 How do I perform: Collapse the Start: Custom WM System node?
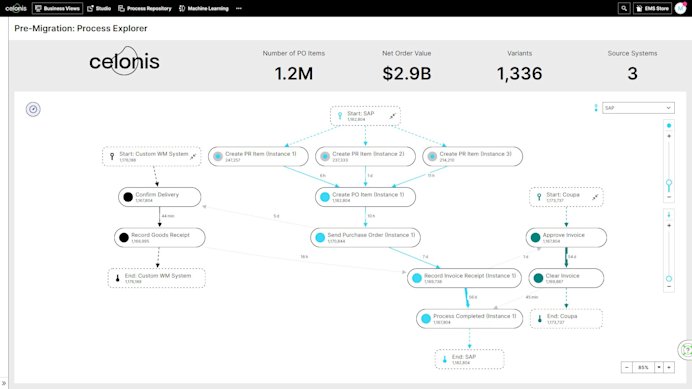pyautogui.click(x=193, y=156)
